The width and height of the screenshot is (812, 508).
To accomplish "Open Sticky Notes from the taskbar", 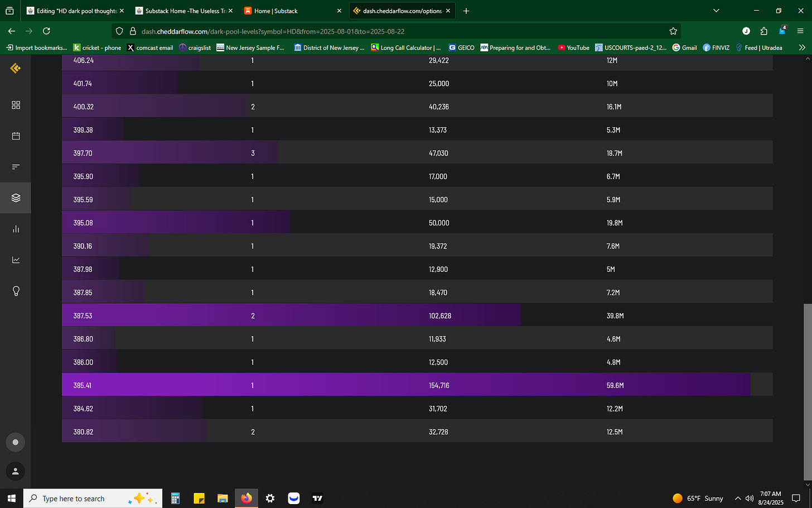I will coord(199,498).
